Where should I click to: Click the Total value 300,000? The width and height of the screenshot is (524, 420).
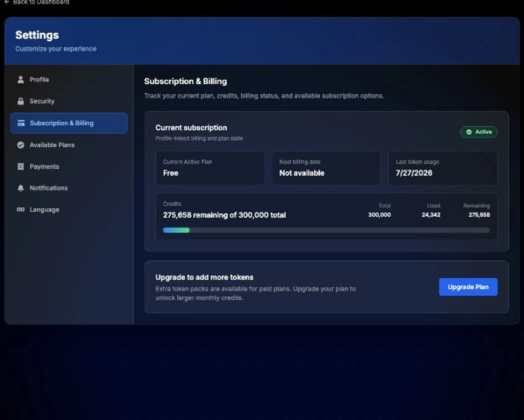[379, 215]
